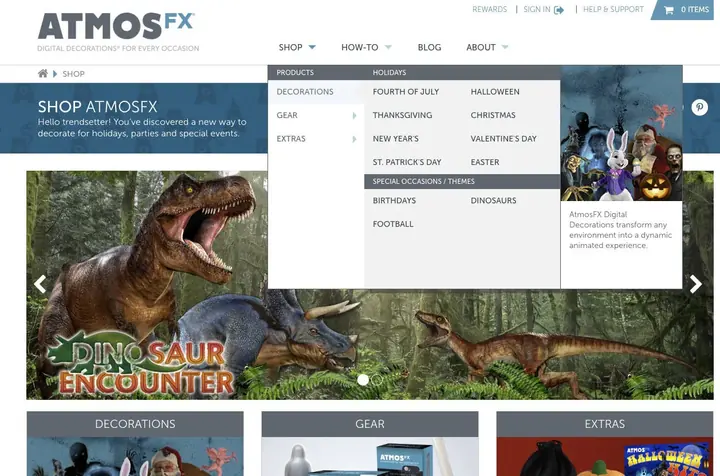
Task: Open the Blog page link
Action: click(429, 47)
